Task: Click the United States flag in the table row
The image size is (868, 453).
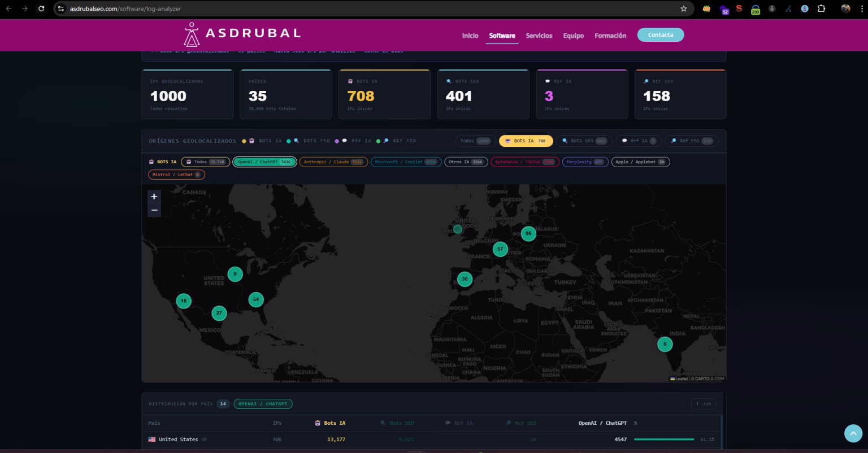Action: [151, 439]
